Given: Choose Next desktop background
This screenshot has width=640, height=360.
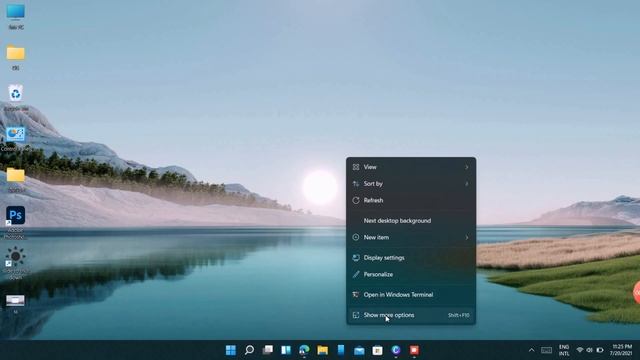Looking at the screenshot, I should coord(411,220).
